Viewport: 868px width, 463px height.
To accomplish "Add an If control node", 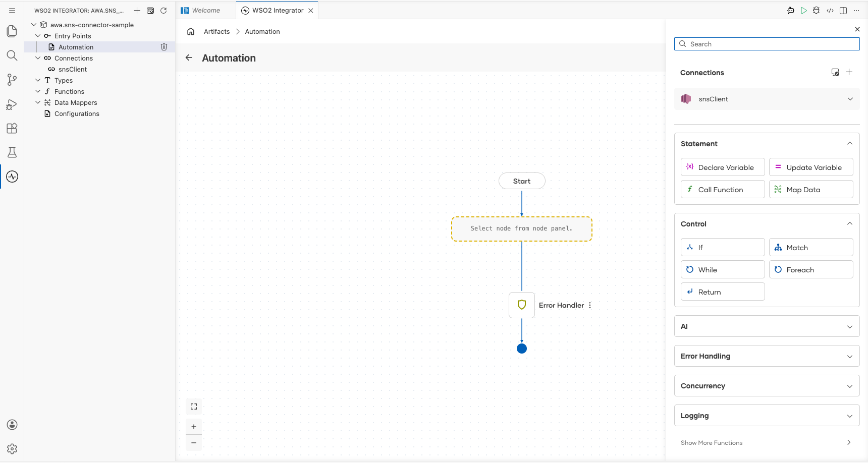I will (x=723, y=248).
